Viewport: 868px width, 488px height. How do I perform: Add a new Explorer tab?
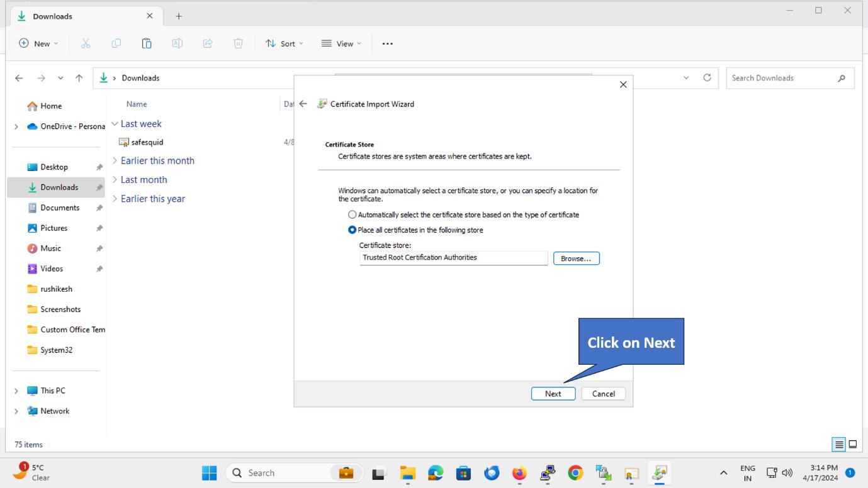click(179, 16)
